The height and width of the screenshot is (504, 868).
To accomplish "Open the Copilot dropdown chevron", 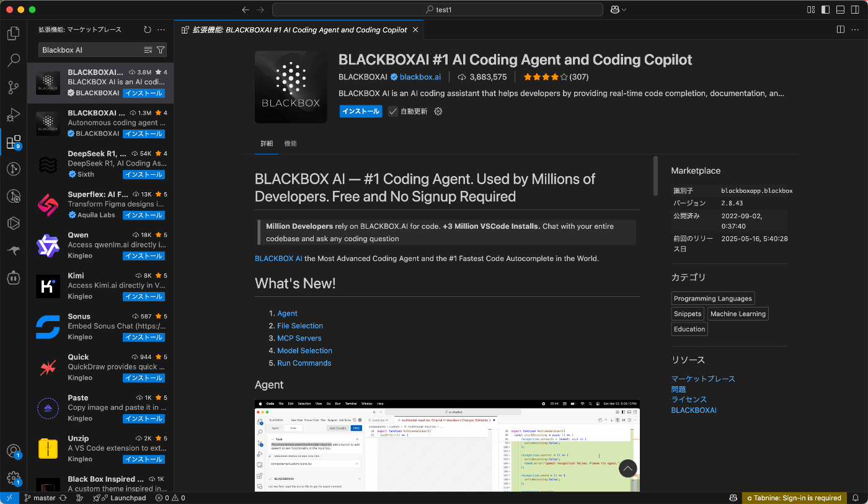I will pyautogui.click(x=624, y=9).
